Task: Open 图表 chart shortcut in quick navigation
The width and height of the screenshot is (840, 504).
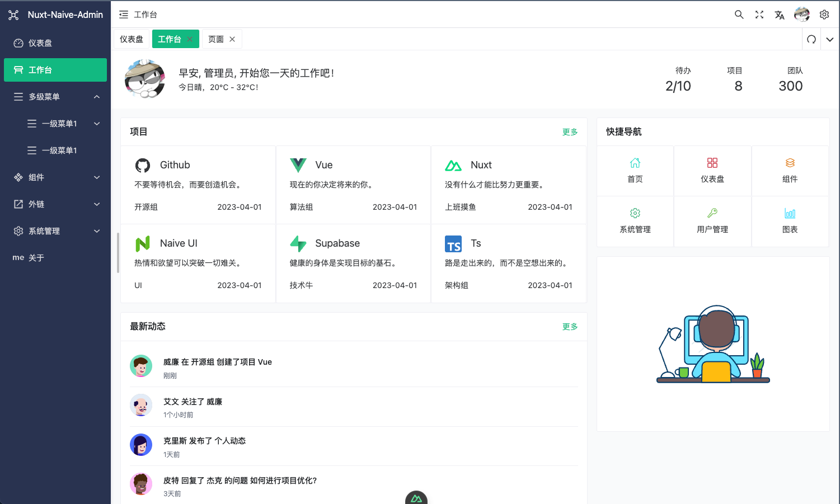Action: pyautogui.click(x=790, y=221)
